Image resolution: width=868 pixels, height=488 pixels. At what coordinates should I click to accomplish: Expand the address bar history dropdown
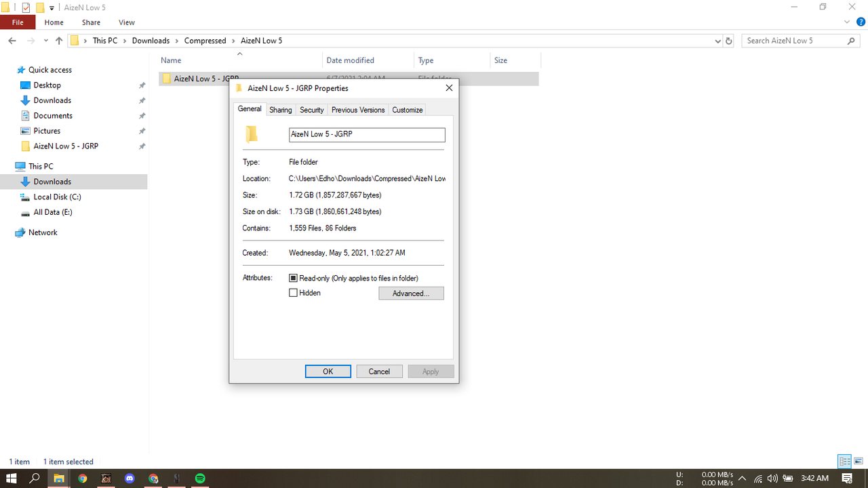click(718, 41)
